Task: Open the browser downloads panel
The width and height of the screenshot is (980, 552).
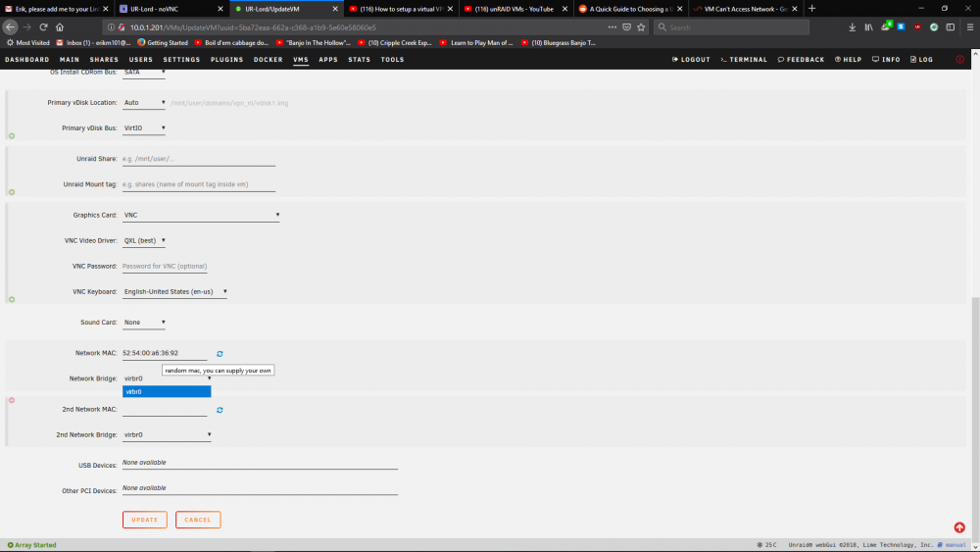Action: click(852, 26)
